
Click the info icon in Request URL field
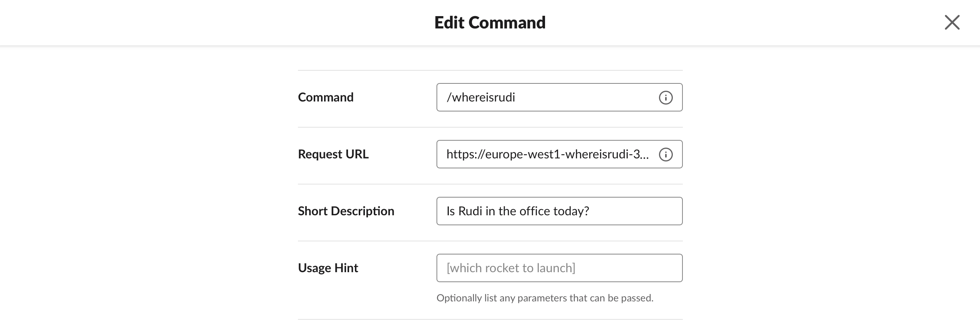666,155
